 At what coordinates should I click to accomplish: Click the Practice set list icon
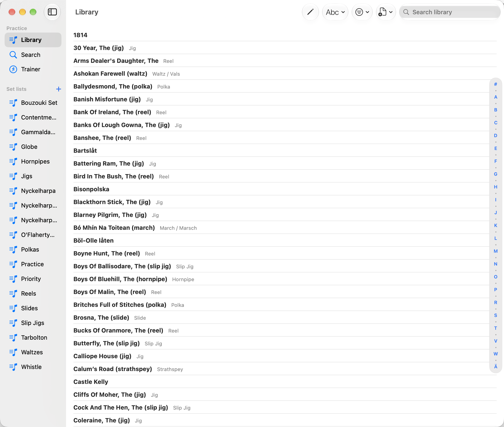[x=13, y=264]
